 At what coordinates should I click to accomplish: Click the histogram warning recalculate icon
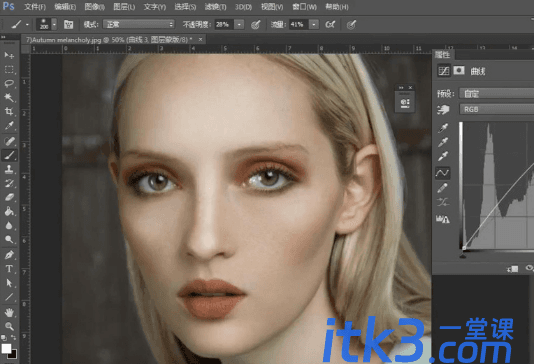[443, 219]
